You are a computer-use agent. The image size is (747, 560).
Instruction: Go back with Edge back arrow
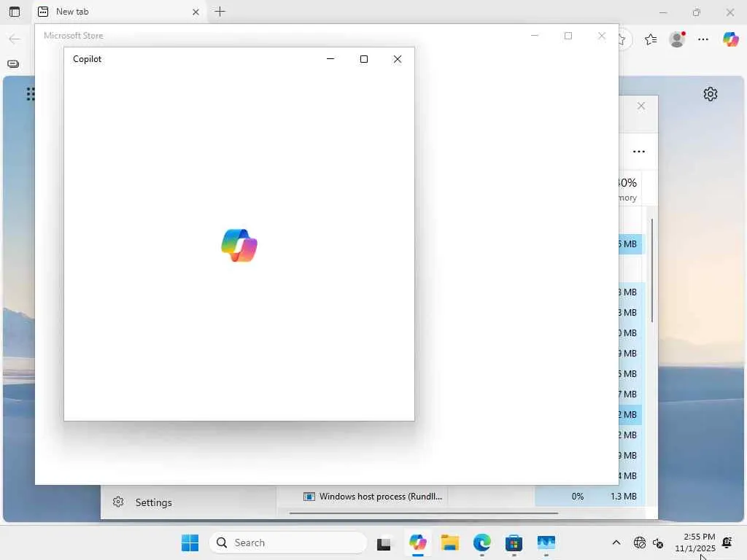point(15,39)
